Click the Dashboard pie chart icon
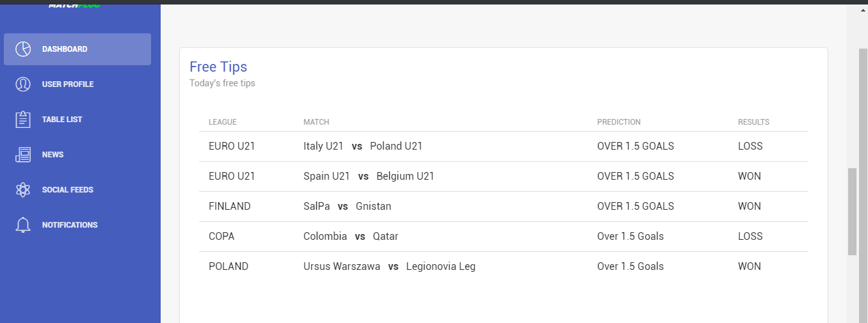868x323 pixels. [23, 49]
